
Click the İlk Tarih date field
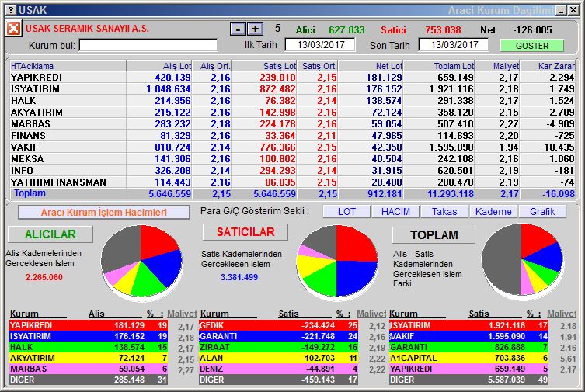tap(320, 45)
